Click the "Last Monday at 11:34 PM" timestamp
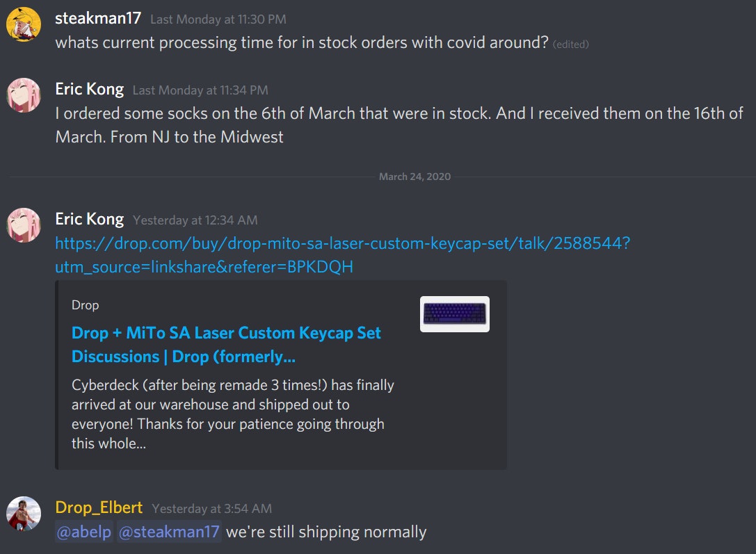The image size is (756, 554). (x=200, y=90)
